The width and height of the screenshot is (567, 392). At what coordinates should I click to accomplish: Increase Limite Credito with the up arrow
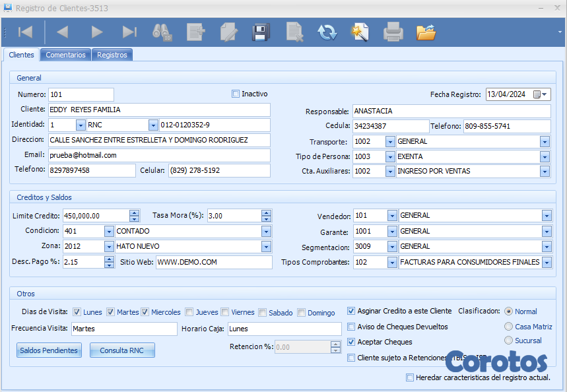[x=134, y=212]
